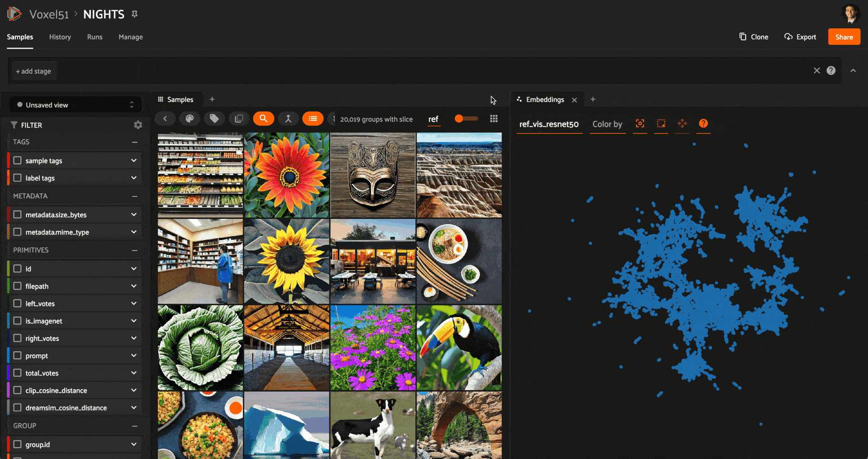Viewport: 868px width, 459px height.
Task: Open the sunflower image thumbnail
Action: click(286, 261)
